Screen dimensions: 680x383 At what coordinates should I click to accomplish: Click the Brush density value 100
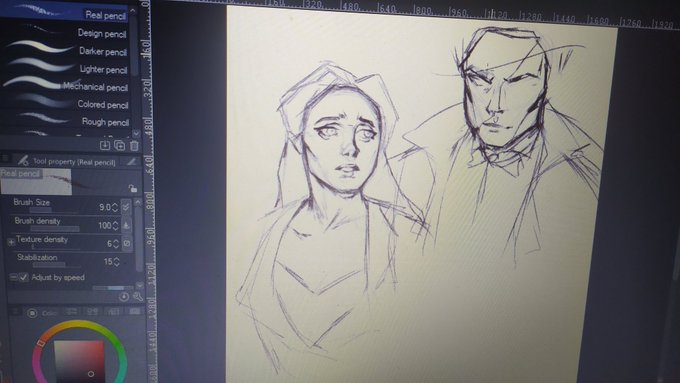105,226
